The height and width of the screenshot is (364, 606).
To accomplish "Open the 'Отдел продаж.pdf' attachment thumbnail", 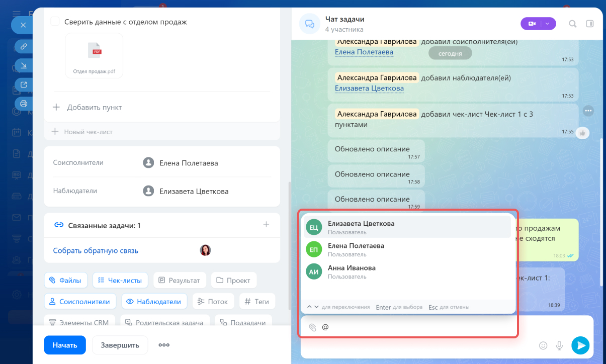I will click(x=94, y=55).
